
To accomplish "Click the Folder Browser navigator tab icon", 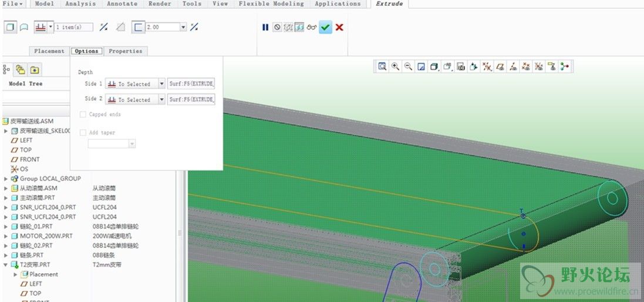I will tap(20, 70).
